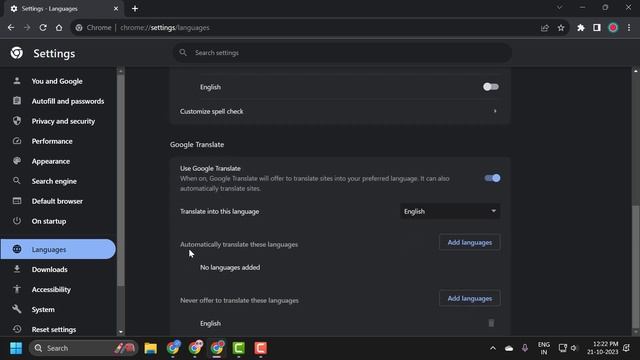
Task: Click the search magnifier icon in settings
Action: tap(183, 53)
